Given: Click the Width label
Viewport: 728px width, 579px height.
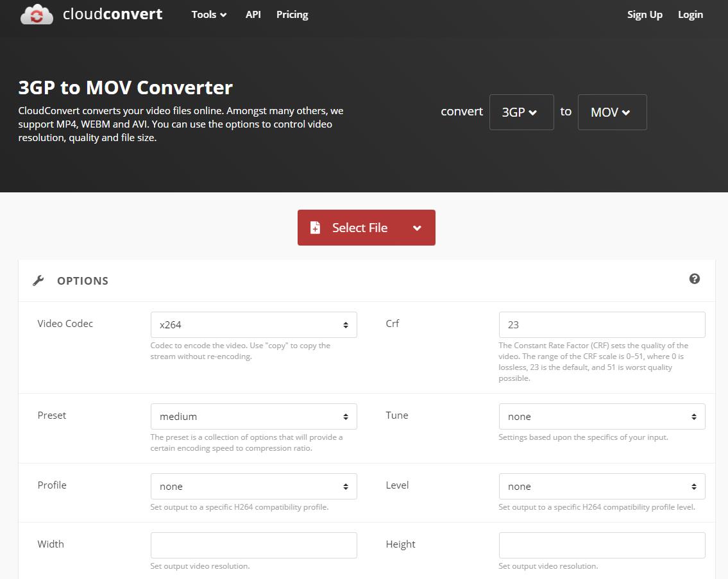Looking at the screenshot, I should pyautogui.click(x=51, y=544).
